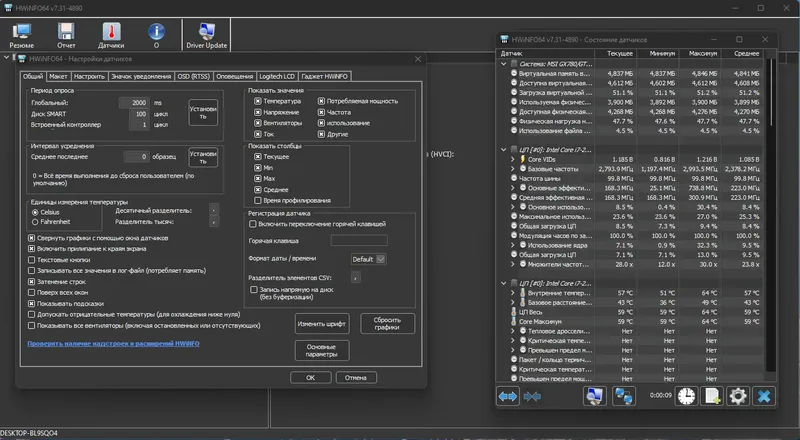Image resolution: width=800 pixels, height=440 pixels.
Task: Open the HWiNFO add-ons check link
Action: click(x=113, y=344)
